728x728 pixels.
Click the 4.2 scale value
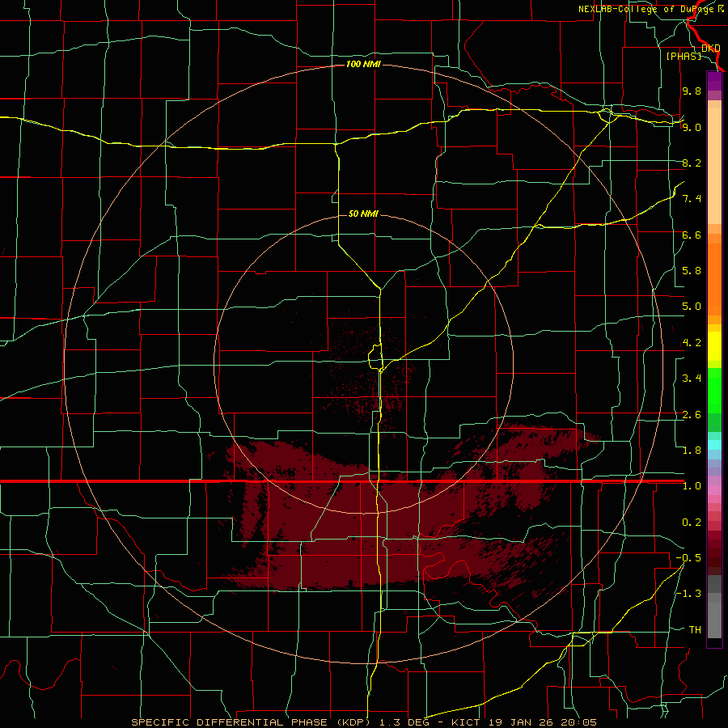(x=692, y=343)
